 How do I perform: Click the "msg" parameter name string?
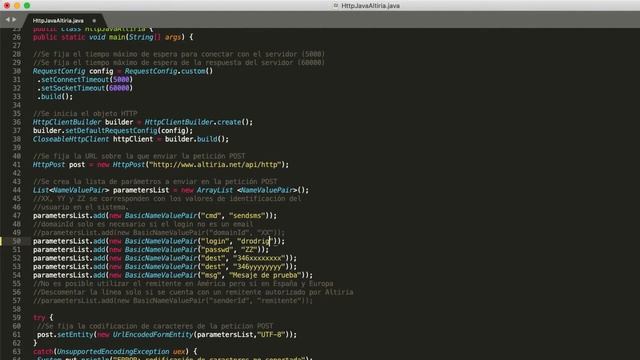click(x=211, y=275)
